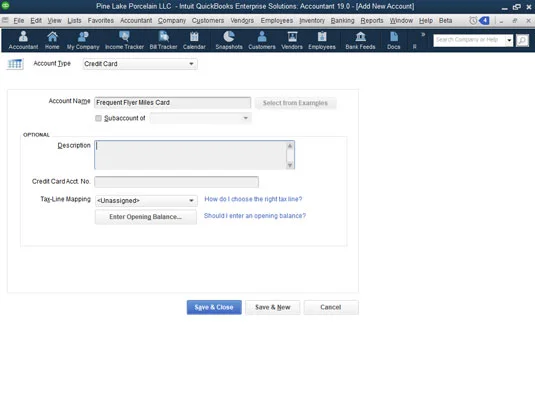Expand the Account Type dropdown
The height and width of the screenshot is (400, 535).
pos(191,64)
